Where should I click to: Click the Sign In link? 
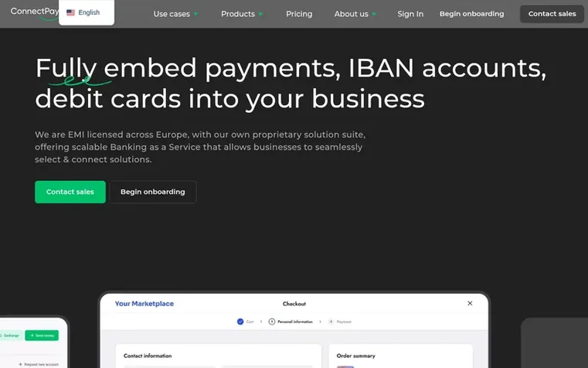click(410, 14)
